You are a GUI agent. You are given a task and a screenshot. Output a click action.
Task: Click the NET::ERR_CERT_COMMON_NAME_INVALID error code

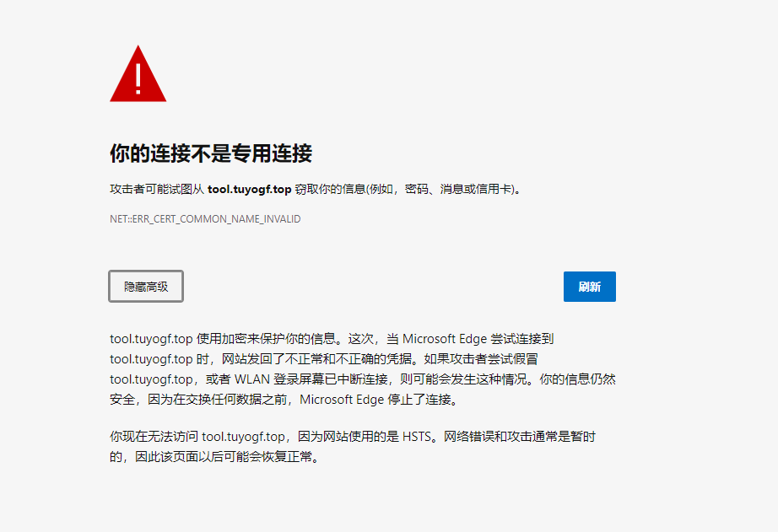tap(205, 218)
